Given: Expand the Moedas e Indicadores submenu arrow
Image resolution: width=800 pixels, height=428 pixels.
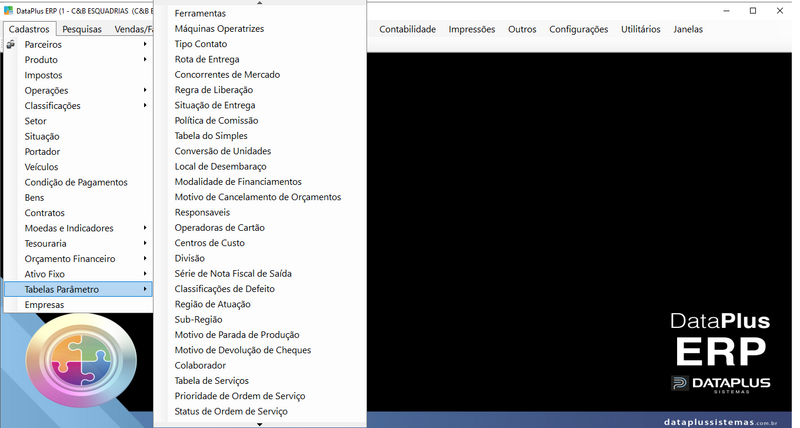Looking at the screenshot, I should [x=145, y=228].
